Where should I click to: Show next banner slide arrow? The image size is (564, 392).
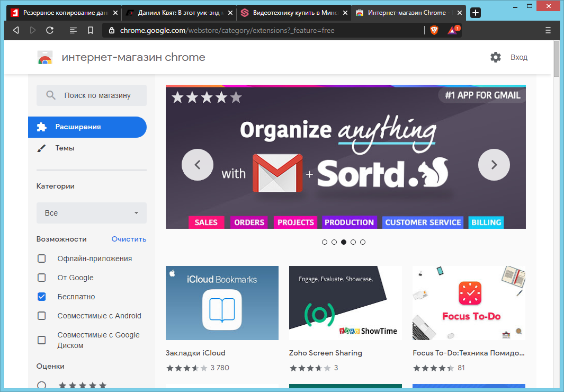click(x=494, y=165)
